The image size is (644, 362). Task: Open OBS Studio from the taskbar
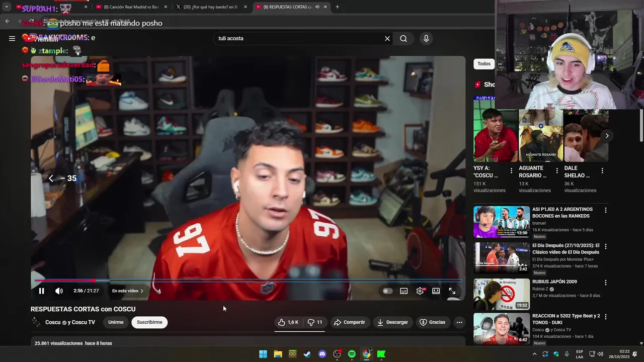337,354
